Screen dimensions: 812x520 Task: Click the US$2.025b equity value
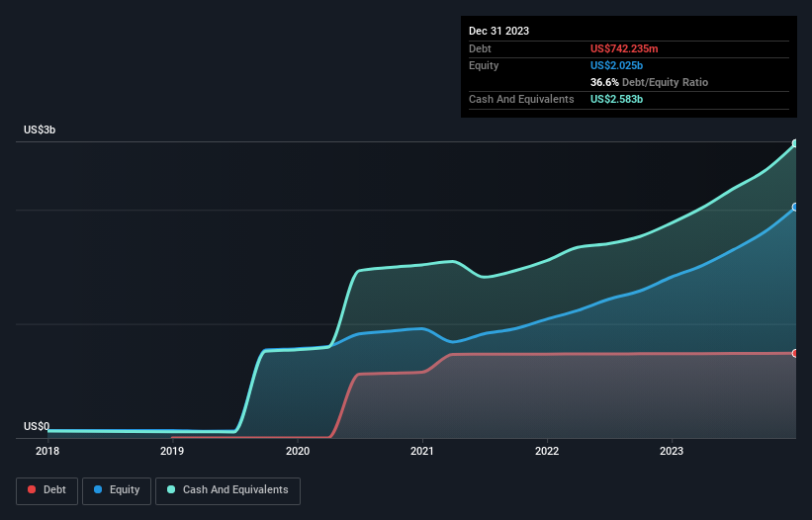pos(616,65)
